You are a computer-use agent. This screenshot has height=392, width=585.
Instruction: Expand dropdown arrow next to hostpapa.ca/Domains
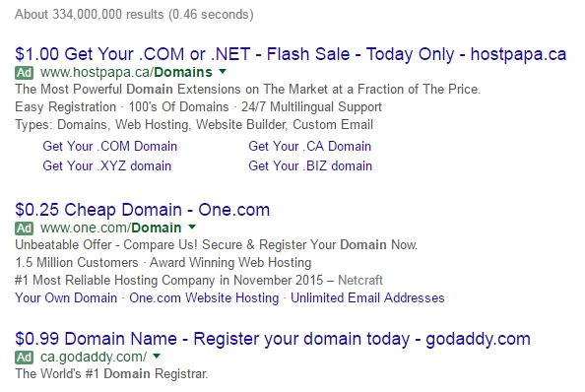[223, 71]
